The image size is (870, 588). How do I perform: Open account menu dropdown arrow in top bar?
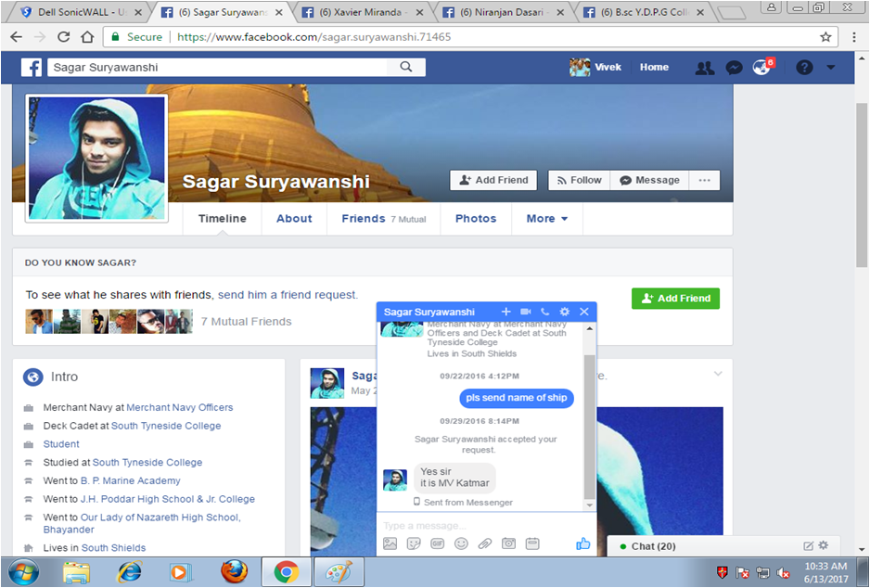click(830, 68)
